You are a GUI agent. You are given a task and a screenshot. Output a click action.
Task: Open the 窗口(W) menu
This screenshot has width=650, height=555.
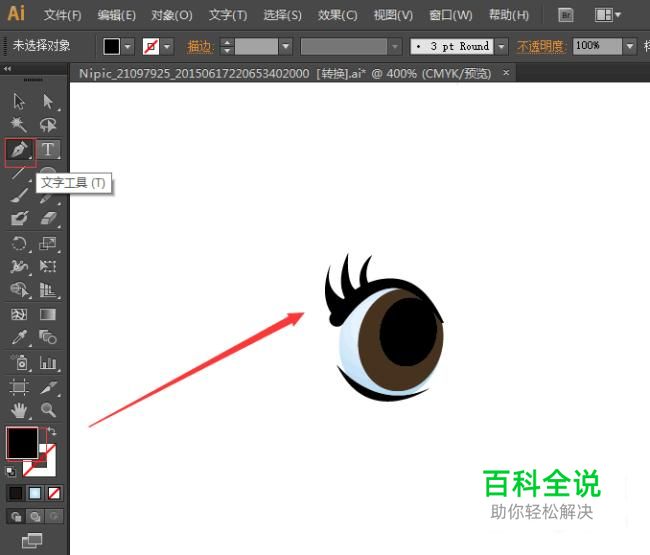451,15
